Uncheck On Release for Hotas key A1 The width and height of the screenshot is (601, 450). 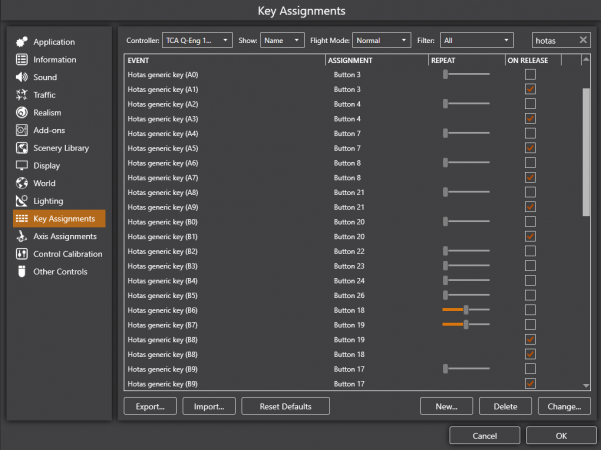click(530, 89)
